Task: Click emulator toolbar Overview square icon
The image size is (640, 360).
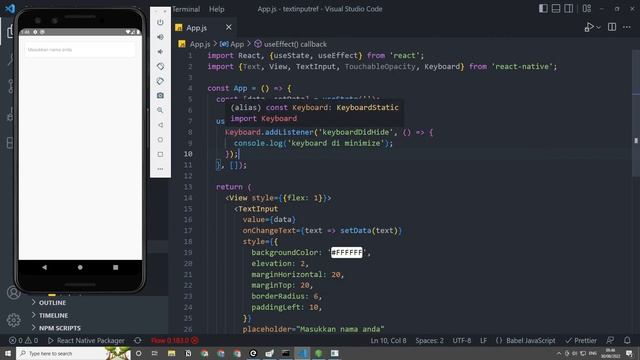Action: tap(160, 154)
